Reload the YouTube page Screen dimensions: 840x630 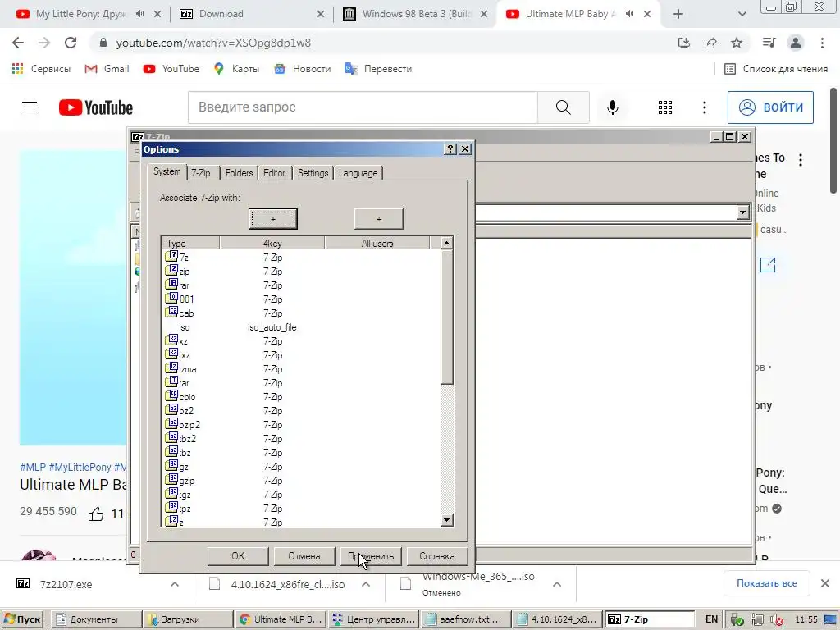pos(71,43)
